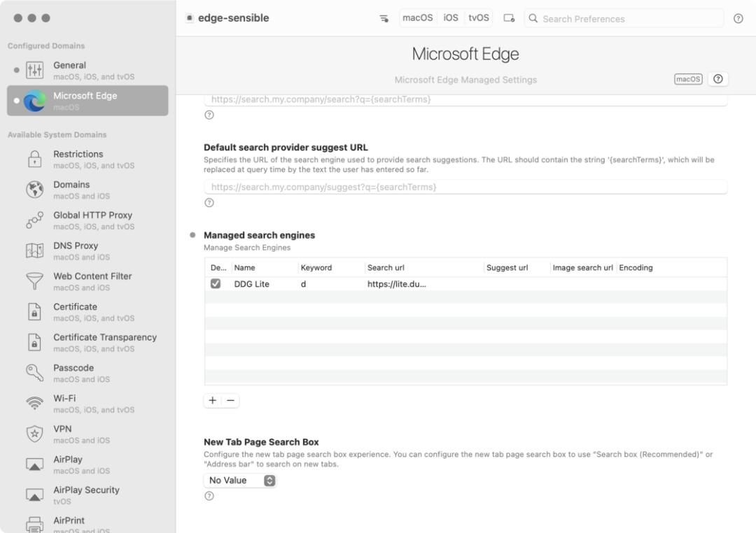Click the filter list icon in toolbar

(384, 18)
